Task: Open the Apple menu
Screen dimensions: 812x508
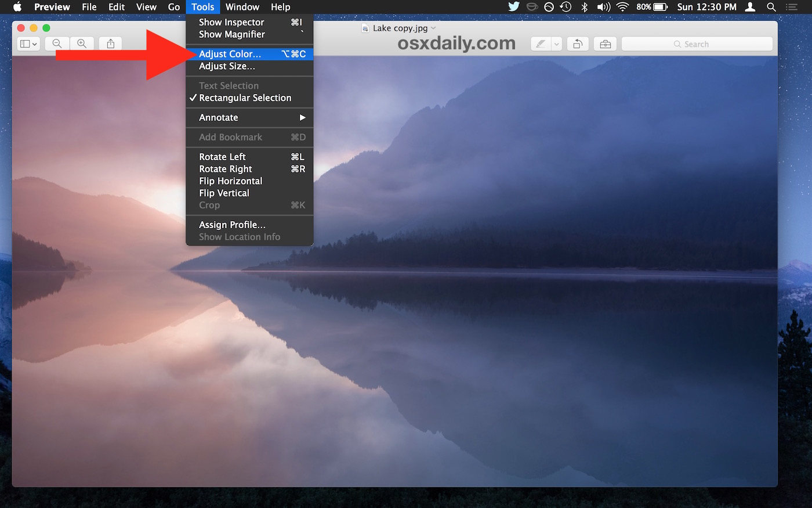Action: pos(17,7)
